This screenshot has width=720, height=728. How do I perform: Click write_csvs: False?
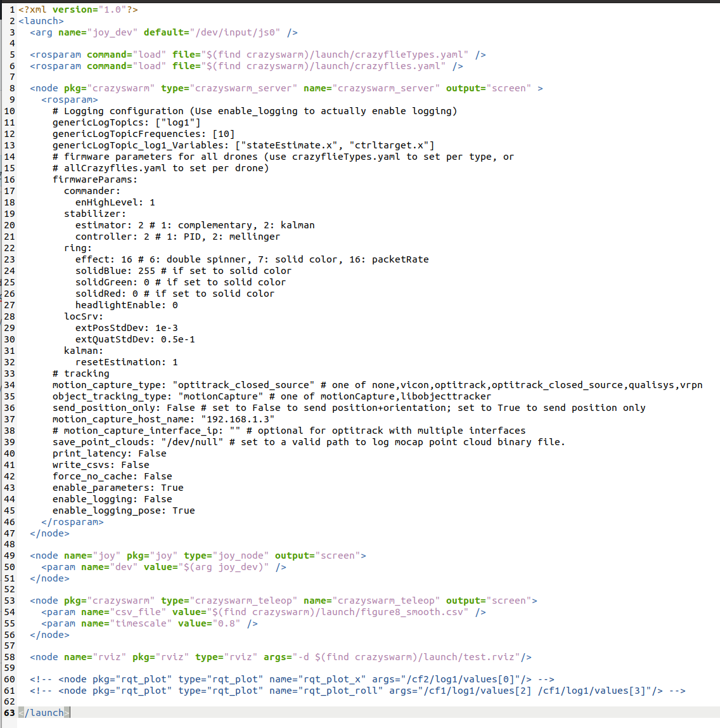101,465
